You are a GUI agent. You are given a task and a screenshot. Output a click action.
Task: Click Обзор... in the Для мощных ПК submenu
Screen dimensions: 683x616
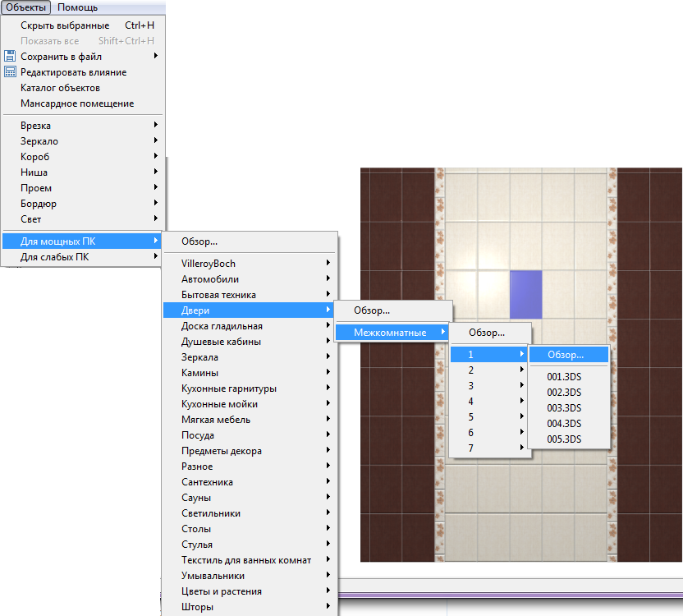click(250, 241)
